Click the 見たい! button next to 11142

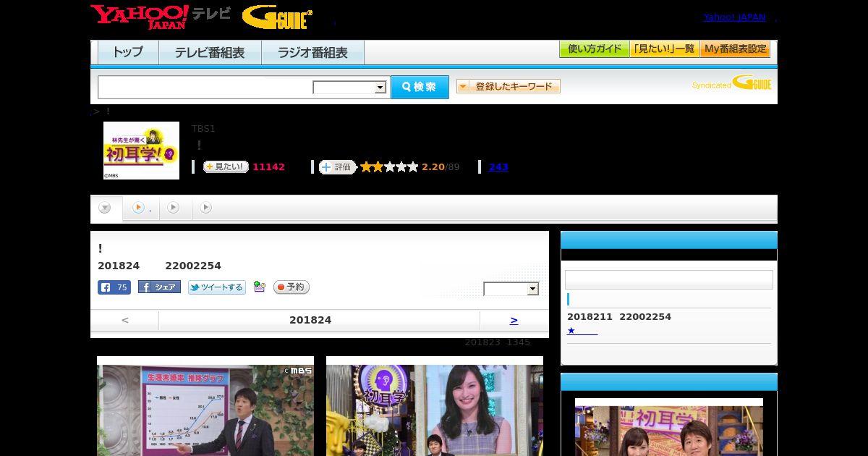point(226,166)
